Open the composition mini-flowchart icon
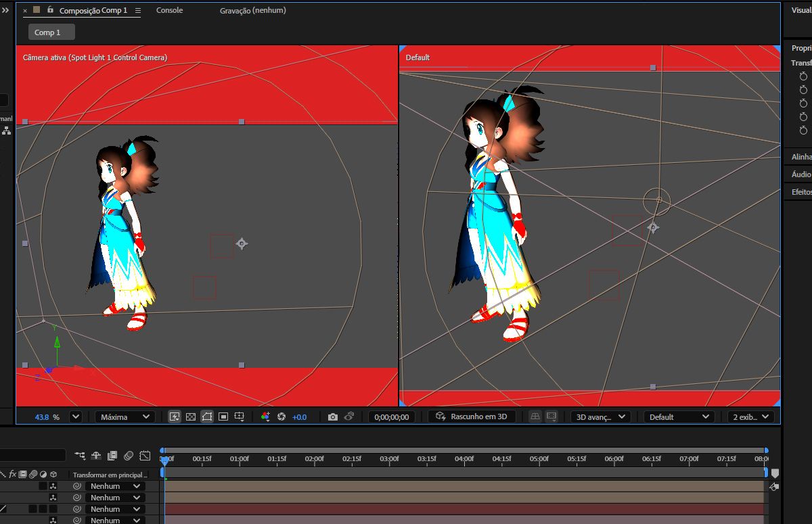This screenshot has width=812, height=524. [x=81, y=456]
